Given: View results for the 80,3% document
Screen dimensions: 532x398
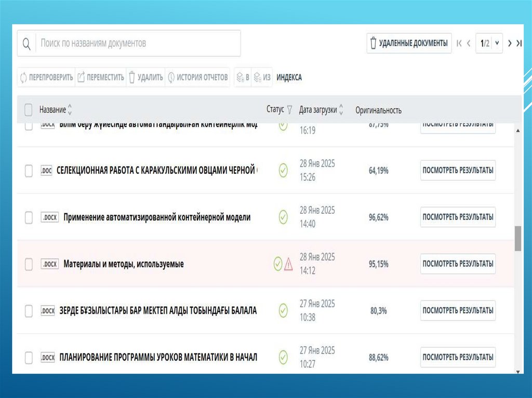Looking at the screenshot, I should [x=458, y=310].
